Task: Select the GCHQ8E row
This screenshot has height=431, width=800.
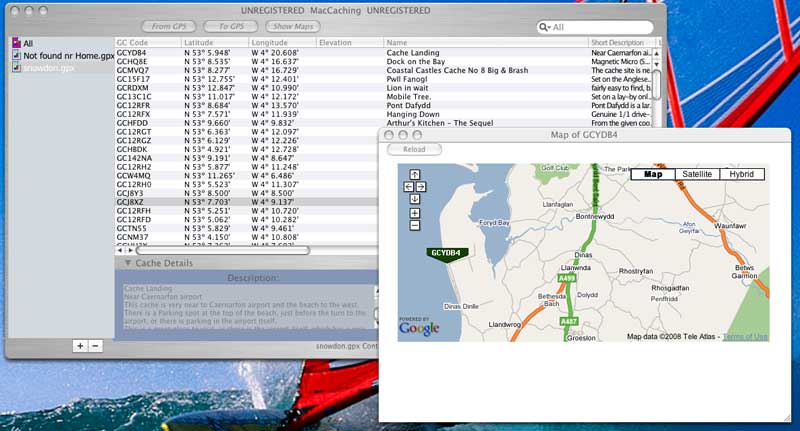Action: coord(383,61)
